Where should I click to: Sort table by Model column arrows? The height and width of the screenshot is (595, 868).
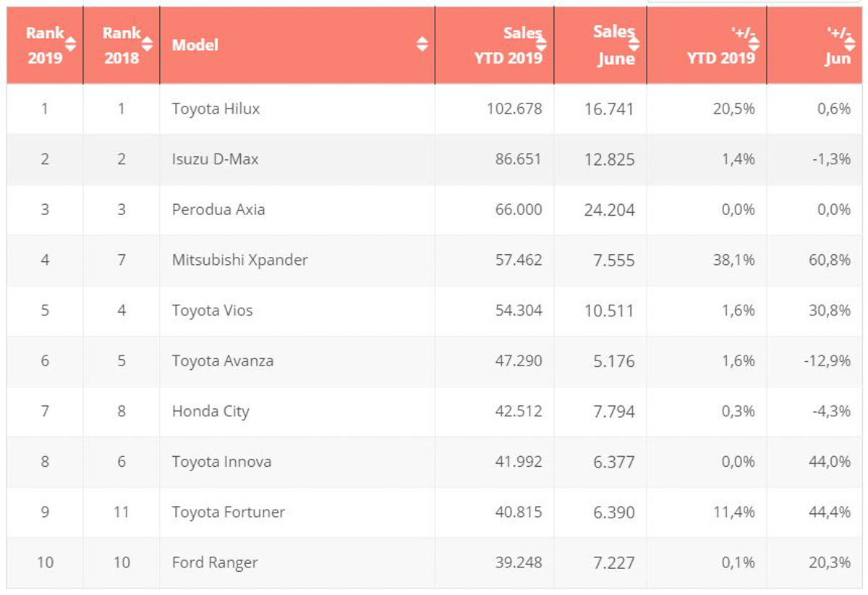pyautogui.click(x=422, y=44)
